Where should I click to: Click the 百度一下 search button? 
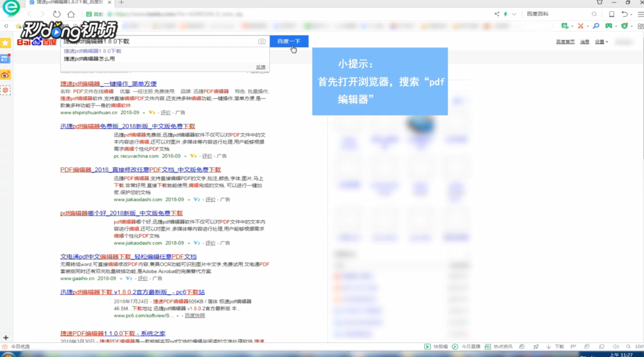tap(289, 41)
